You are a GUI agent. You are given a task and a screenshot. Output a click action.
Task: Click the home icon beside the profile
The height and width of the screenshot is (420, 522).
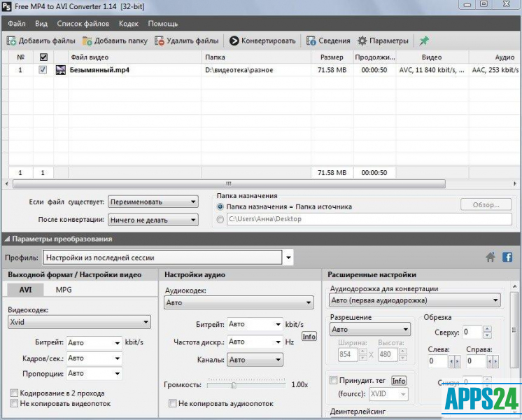pyautogui.click(x=491, y=258)
